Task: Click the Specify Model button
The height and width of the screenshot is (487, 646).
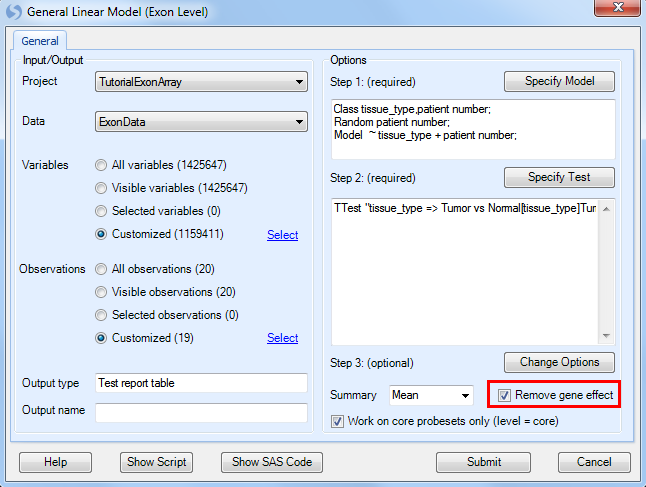Action: pos(559,81)
